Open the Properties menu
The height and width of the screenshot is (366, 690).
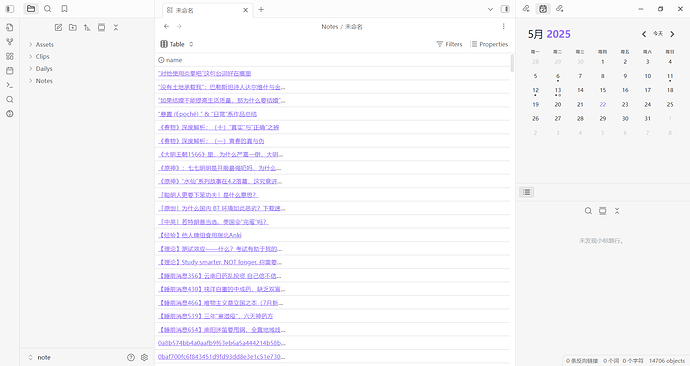(x=489, y=44)
